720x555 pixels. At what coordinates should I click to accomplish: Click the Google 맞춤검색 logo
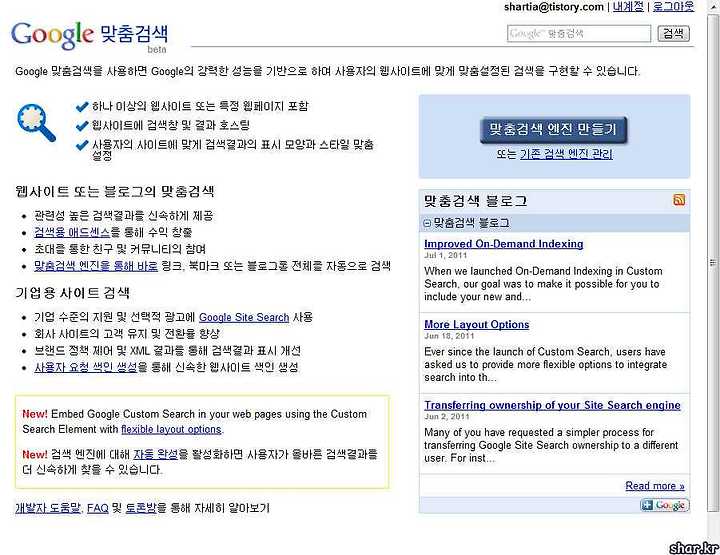[90, 36]
